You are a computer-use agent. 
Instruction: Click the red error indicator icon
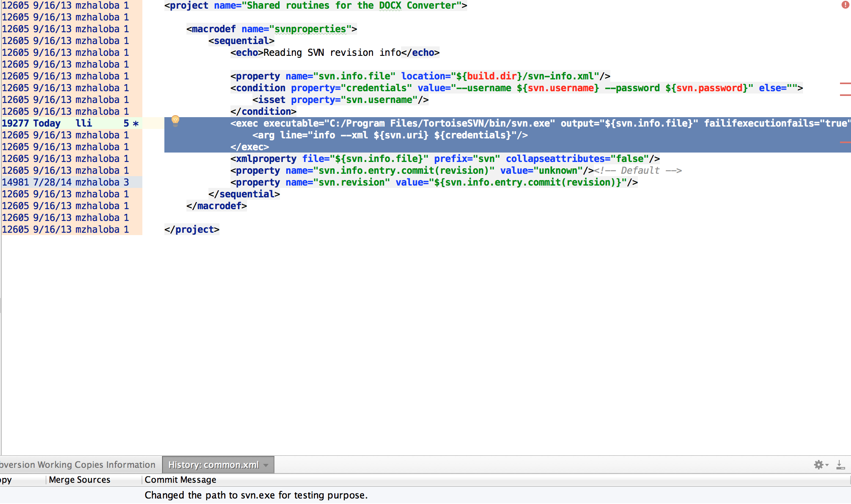click(845, 5)
